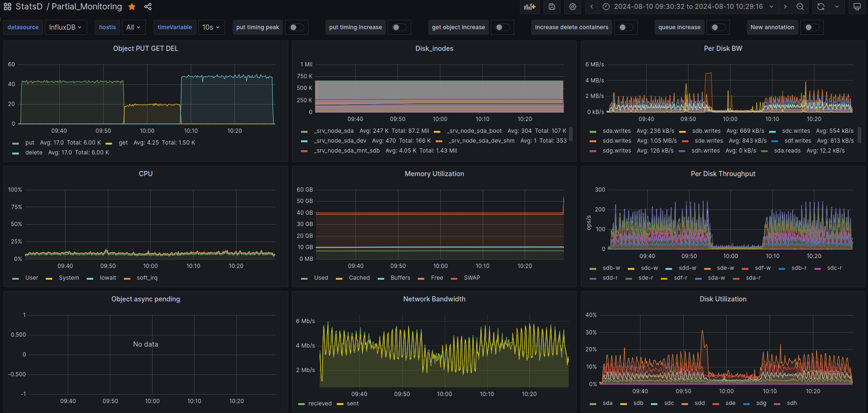Screen dimensions: 868x413
Task: Click the delete series legend color
Action: coord(16,153)
